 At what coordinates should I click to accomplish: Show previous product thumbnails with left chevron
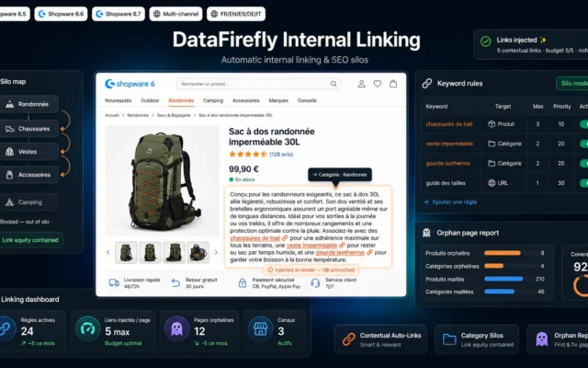tap(108, 252)
